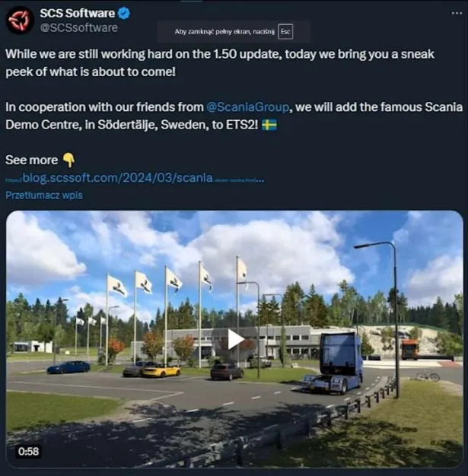Open the @ScaniaGroup mention

pyautogui.click(x=247, y=107)
